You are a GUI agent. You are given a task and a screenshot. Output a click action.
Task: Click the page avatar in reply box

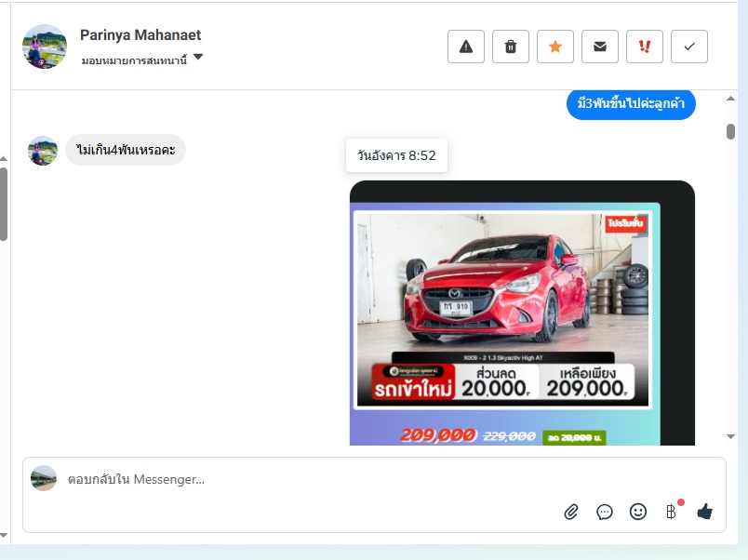coord(44,478)
